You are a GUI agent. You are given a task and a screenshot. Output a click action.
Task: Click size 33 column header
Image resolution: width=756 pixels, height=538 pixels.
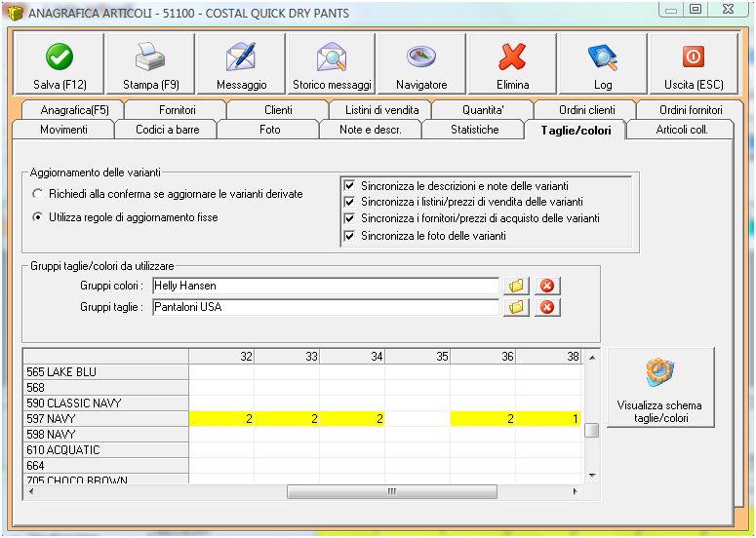coord(287,357)
